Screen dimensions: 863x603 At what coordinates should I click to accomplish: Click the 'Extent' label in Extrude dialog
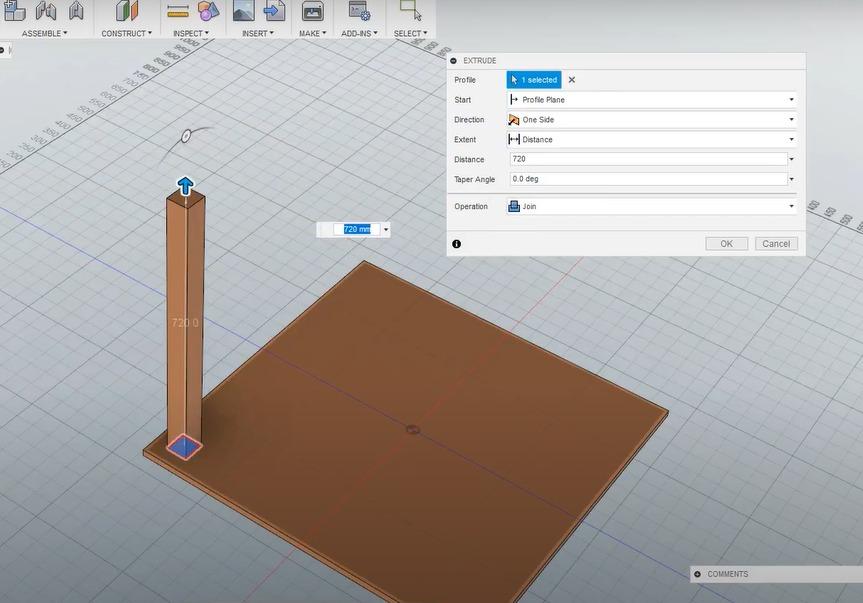click(x=465, y=139)
